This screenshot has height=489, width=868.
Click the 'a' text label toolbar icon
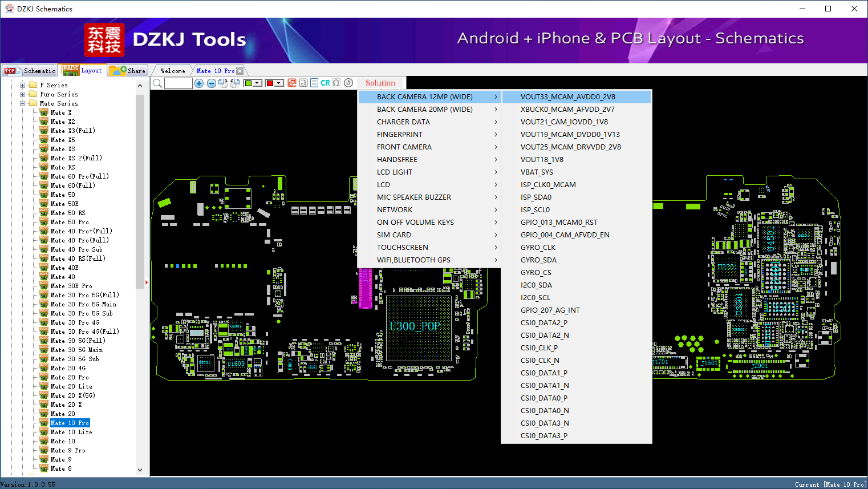point(303,83)
